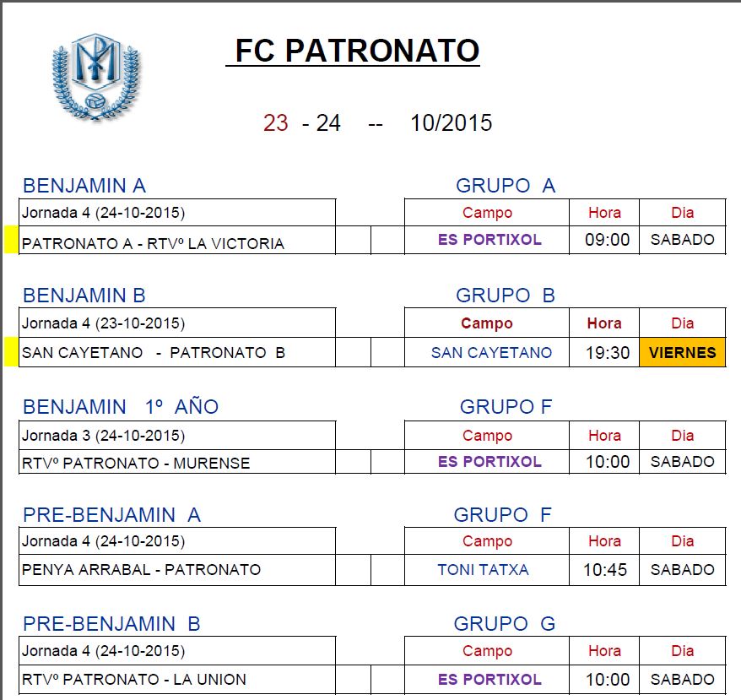This screenshot has height=700, width=741.
Task: Click the yellow marker beside SAN CAYETANO row
Action: coord(11,352)
